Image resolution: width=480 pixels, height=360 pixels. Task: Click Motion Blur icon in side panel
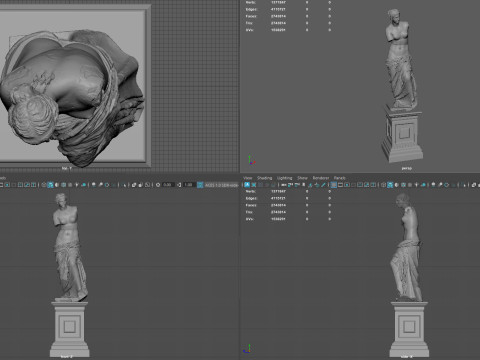[440, 185]
